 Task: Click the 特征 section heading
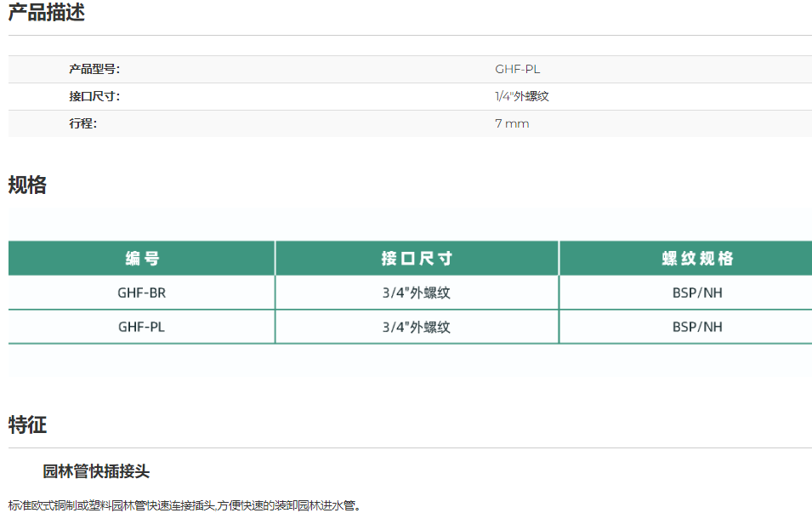[27, 425]
